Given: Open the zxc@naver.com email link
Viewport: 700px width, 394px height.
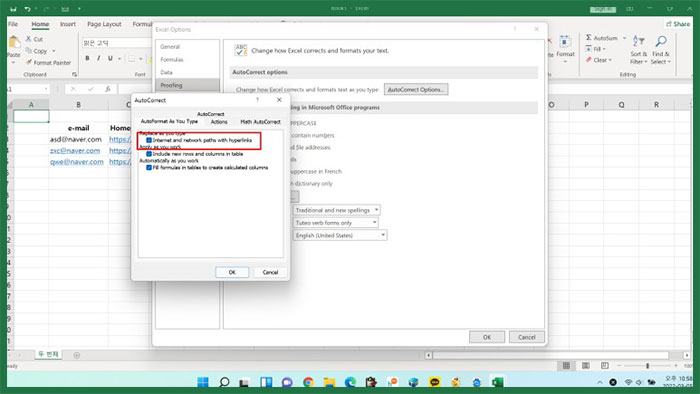Looking at the screenshot, I should pyautogui.click(x=75, y=150).
